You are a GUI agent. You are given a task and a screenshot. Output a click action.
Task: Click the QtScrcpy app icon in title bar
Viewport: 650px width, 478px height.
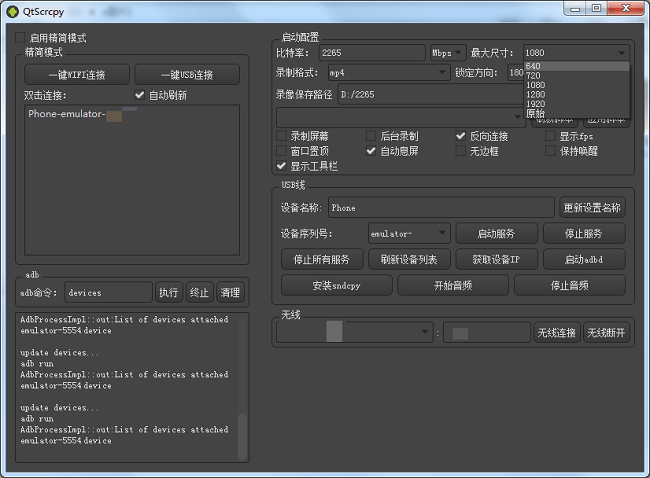pos(13,8)
